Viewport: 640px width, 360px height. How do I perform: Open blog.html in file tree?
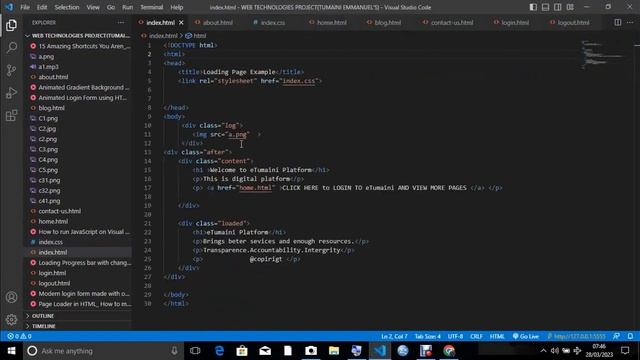pos(51,108)
